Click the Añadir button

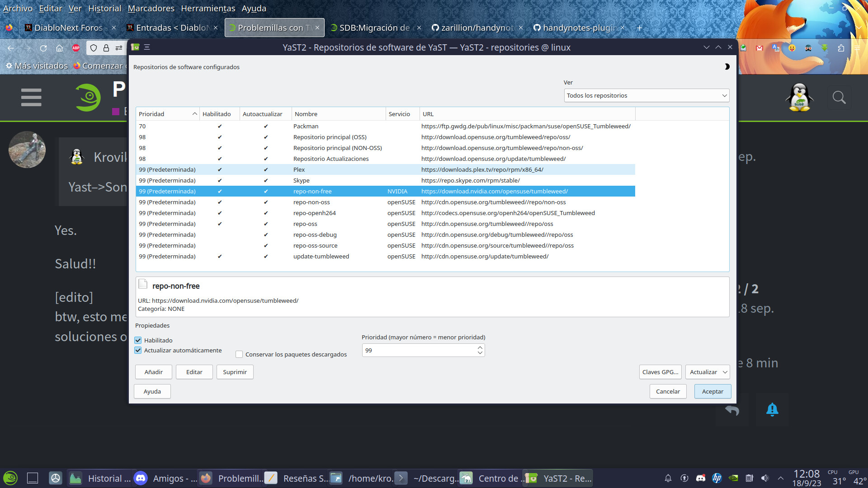(x=153, y=372)
